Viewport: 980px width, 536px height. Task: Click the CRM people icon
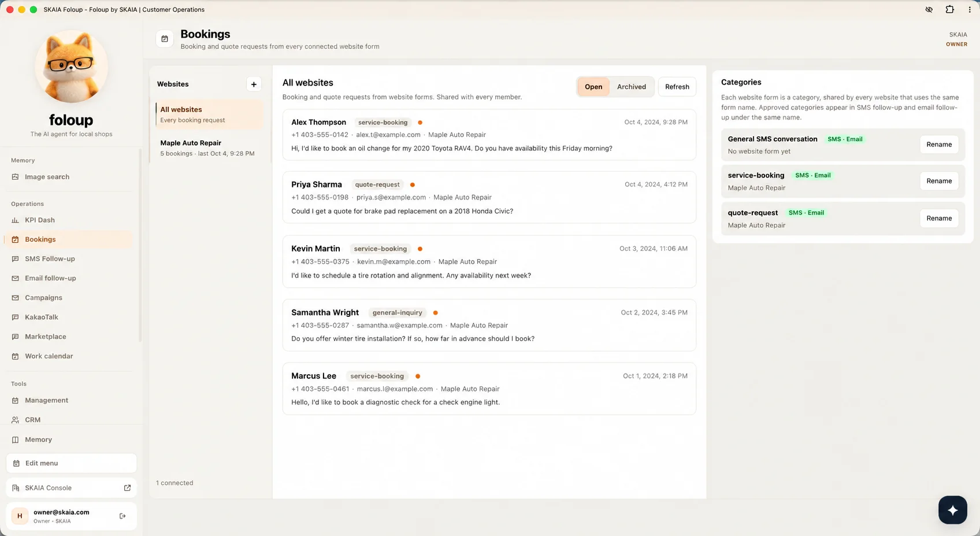pyautogui.click(x=15, y=420)
